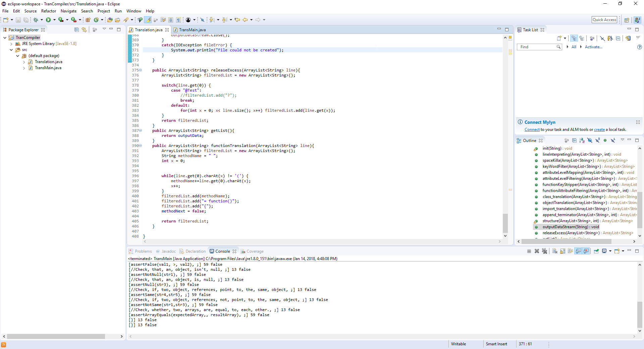Click Remove All Terminated Launches in Console

pyautogui.click(x=544, y=251)
